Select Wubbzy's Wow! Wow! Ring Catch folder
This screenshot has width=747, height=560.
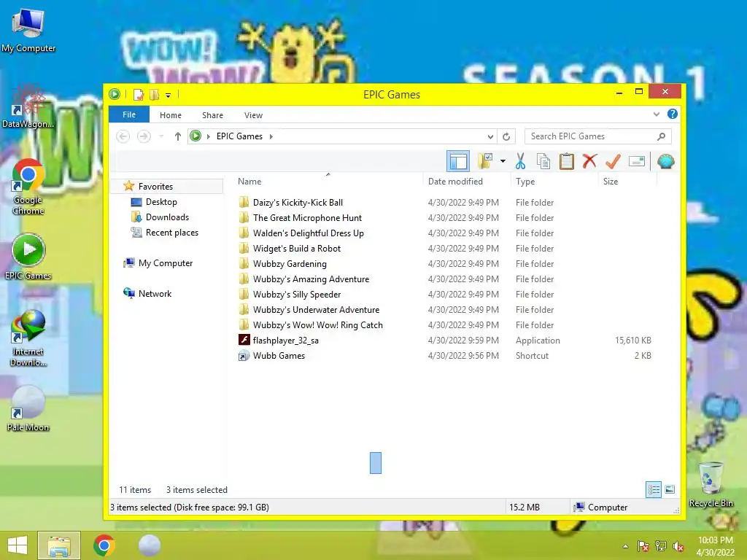(x=318, y=324)
